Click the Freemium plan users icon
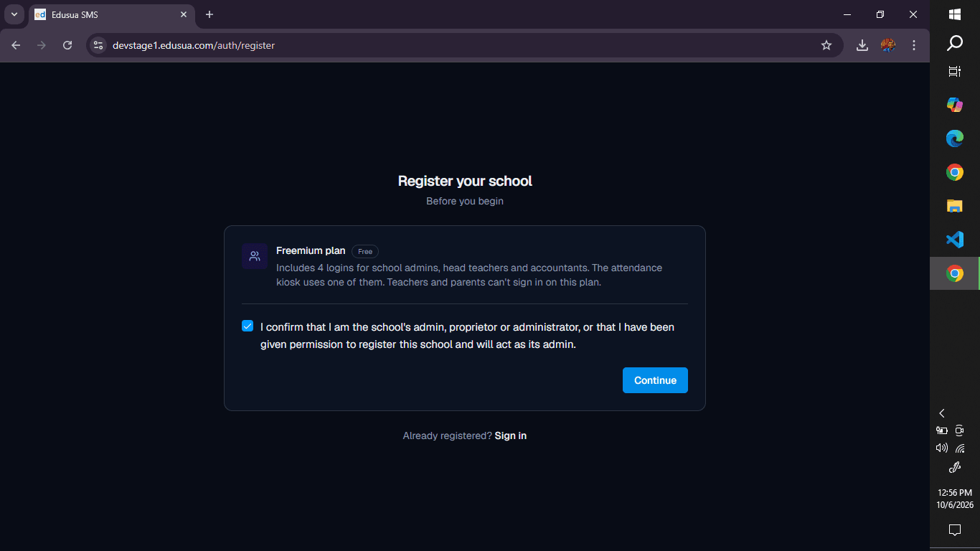Viewport: 980px width, 551px height. pyautogui.click(x=255, y=256)
